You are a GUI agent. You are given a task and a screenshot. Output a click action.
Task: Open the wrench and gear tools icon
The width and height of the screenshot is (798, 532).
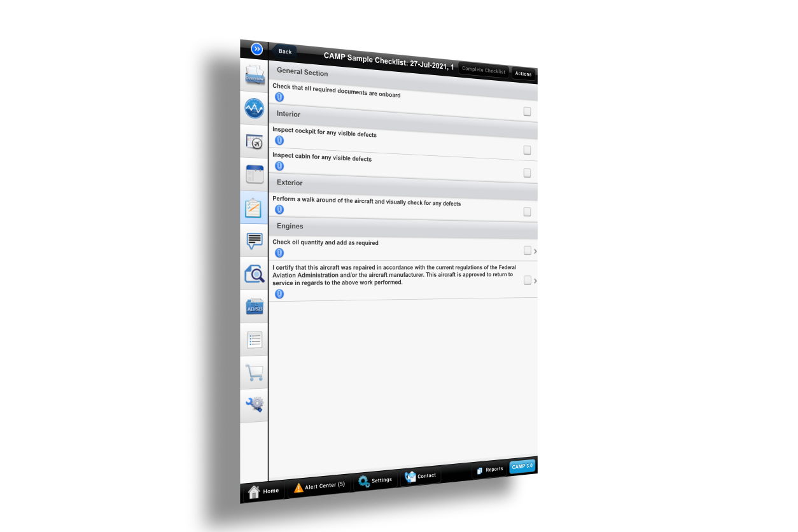[x=254, y=405]
